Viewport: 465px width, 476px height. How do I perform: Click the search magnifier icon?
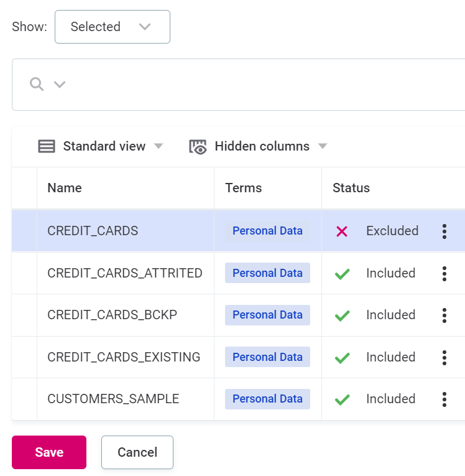(x=37, y=84)
